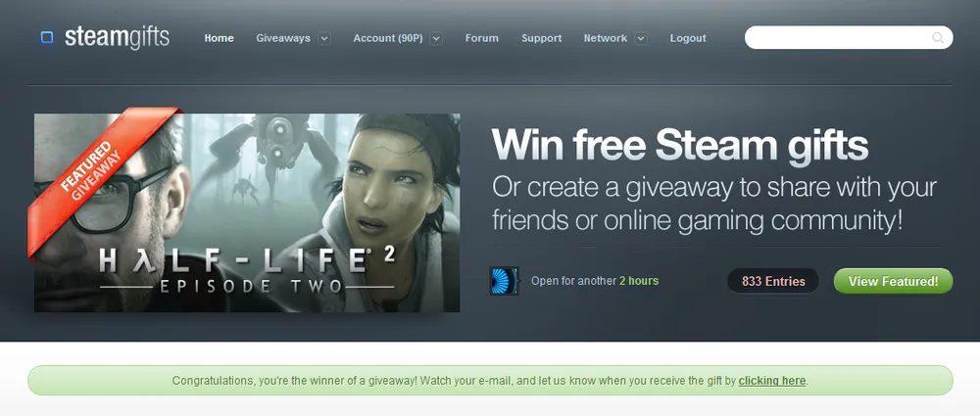Expand the Network dropdown arrow
980x416 pixels.
pyautogui.click(x=641, y=38)
